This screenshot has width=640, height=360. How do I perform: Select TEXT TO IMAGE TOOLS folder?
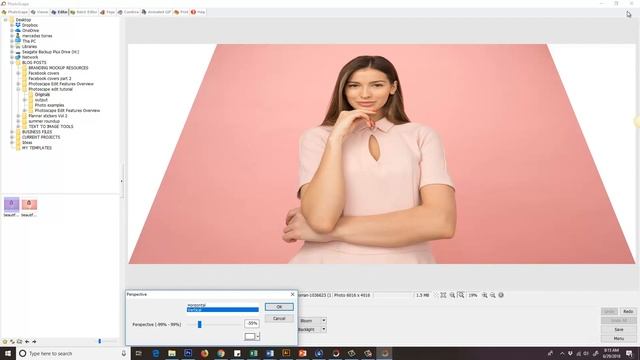click(x=51, y=127)
